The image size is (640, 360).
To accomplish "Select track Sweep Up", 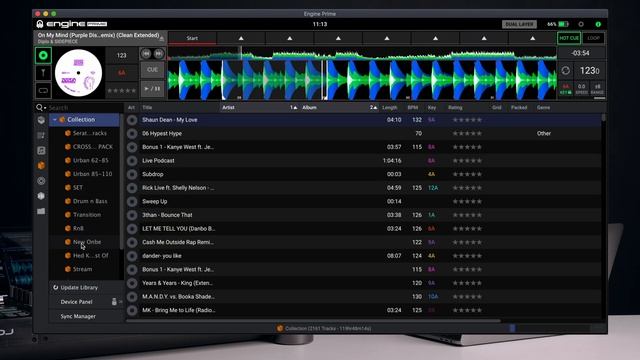I will tap(363, 201).
